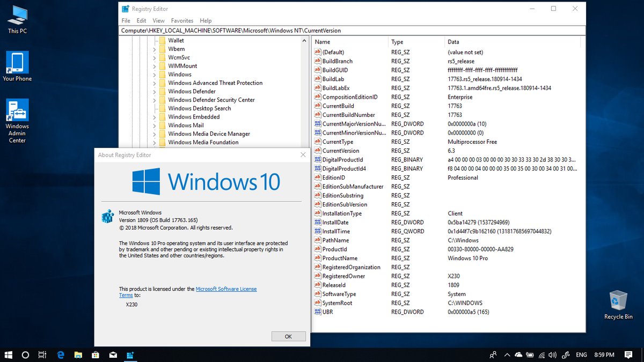Open Microsoft Edge from the taskbar

pyautogui.click(x=61, y=354)
